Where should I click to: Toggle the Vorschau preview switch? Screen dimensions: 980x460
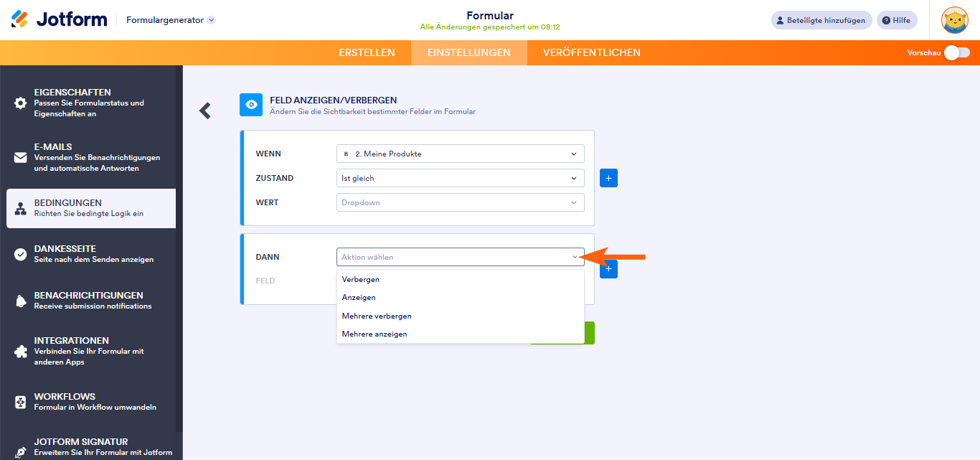pos(956,52)
